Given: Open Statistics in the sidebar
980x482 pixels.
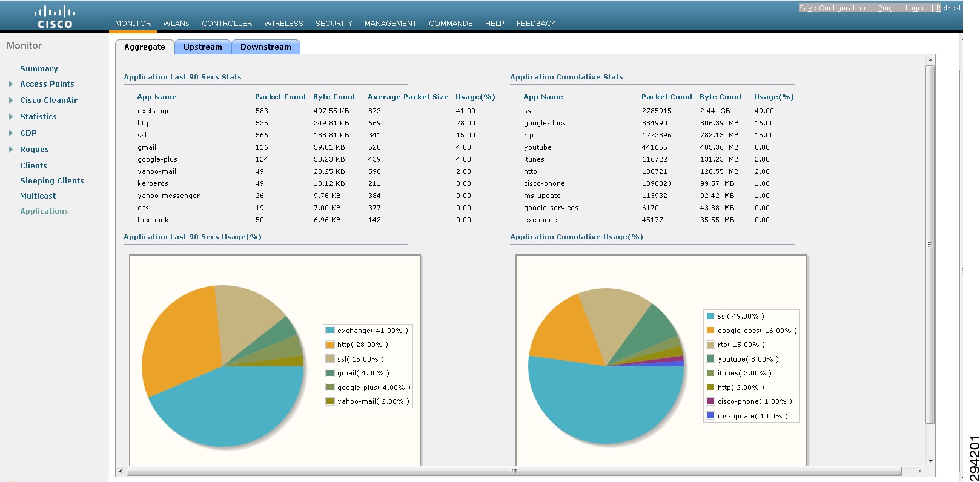Looking at the screenshot, I should tap(38, 117).
